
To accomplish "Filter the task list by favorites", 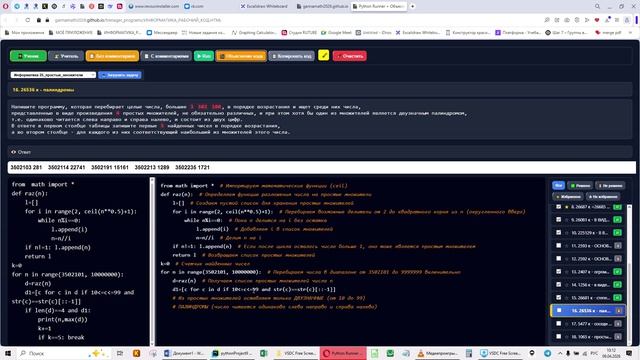I will (x=569, y=196).
